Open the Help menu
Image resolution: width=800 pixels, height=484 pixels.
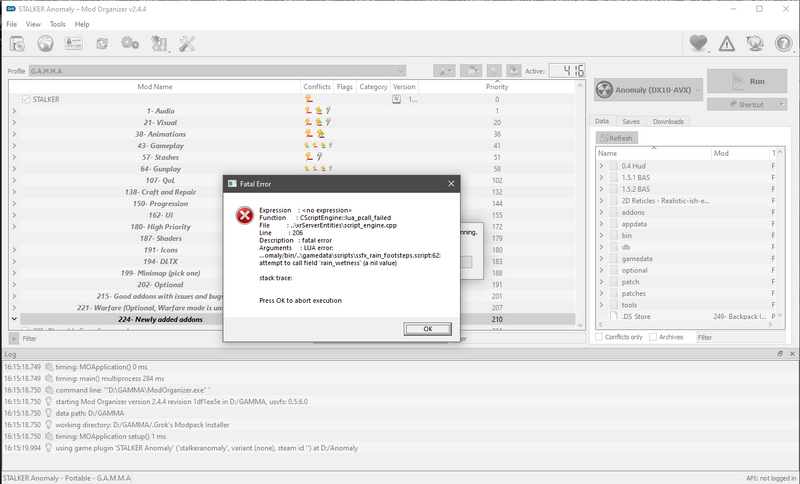pyautogui.click(x=82, y=24)
